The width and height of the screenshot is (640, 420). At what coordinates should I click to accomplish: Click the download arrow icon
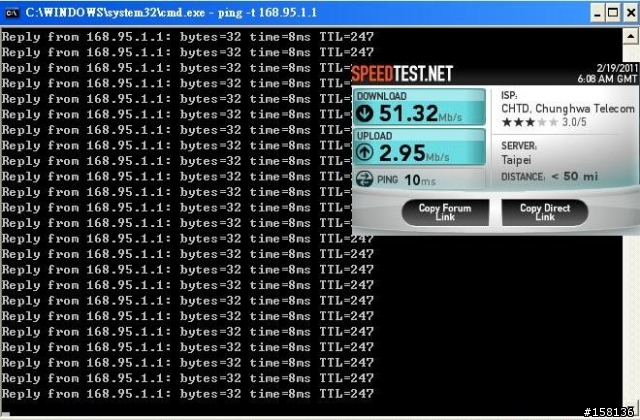[364, 113]
